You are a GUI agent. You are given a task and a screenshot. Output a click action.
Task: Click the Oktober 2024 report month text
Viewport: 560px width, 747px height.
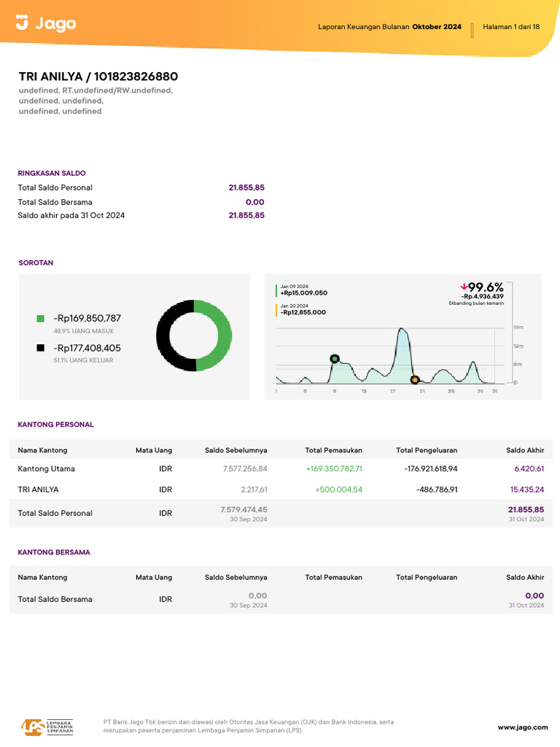(x=436, y=27)
